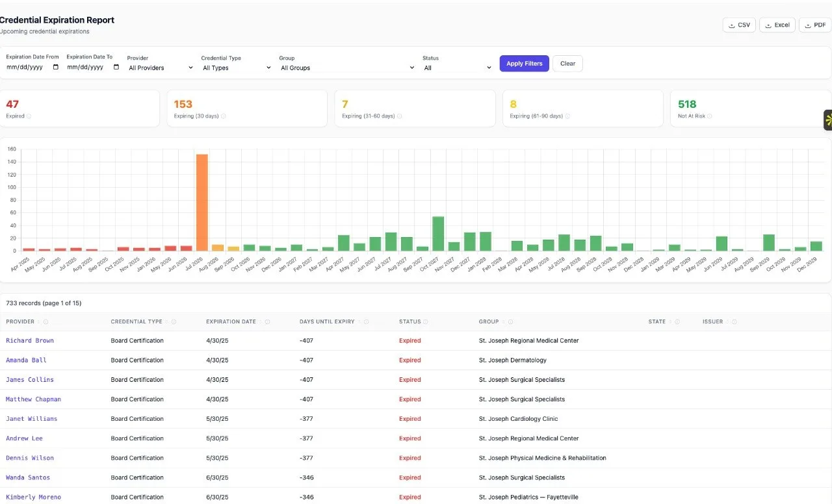Click info icon beside Not At Risk
The width and height of the screenshot is (832, 504).
click(710, 116)
